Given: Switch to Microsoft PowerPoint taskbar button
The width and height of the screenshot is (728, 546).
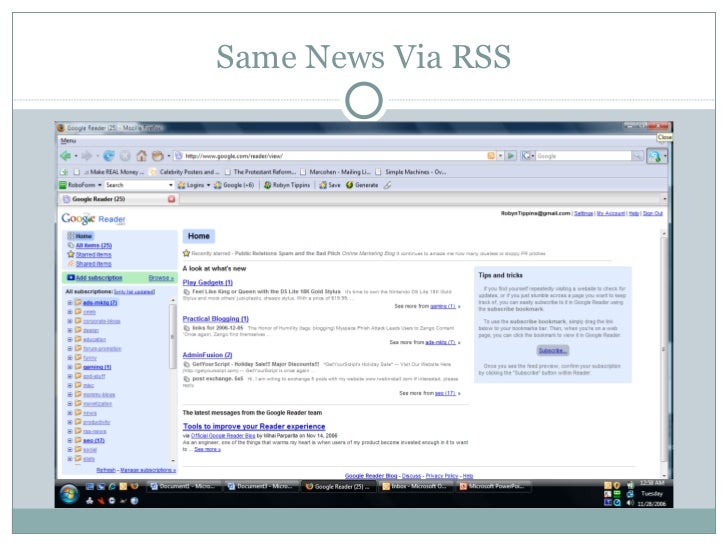Looking at the screenshot, I should pyautogui.click(x=494, y=487).
